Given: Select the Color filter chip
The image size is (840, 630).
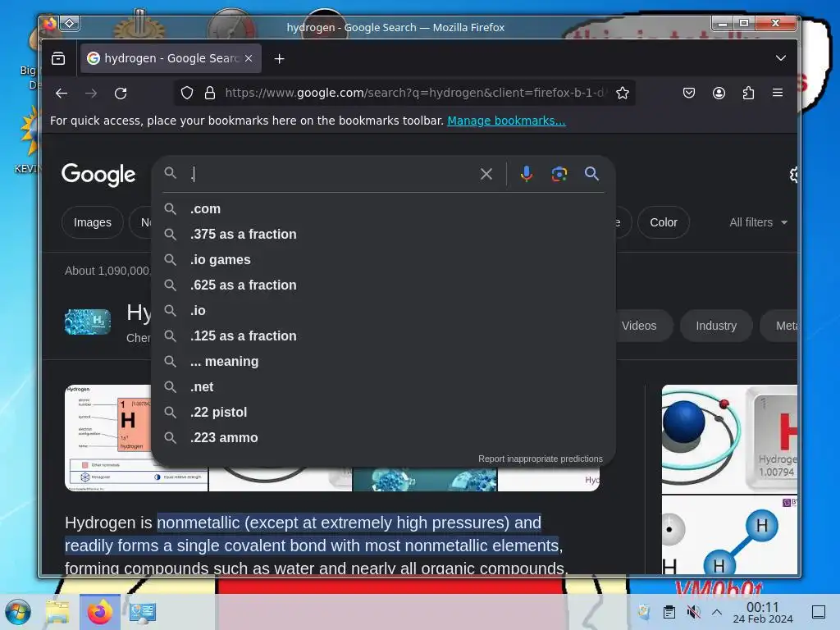Looking at the screenshot, I should click(663, 222).
